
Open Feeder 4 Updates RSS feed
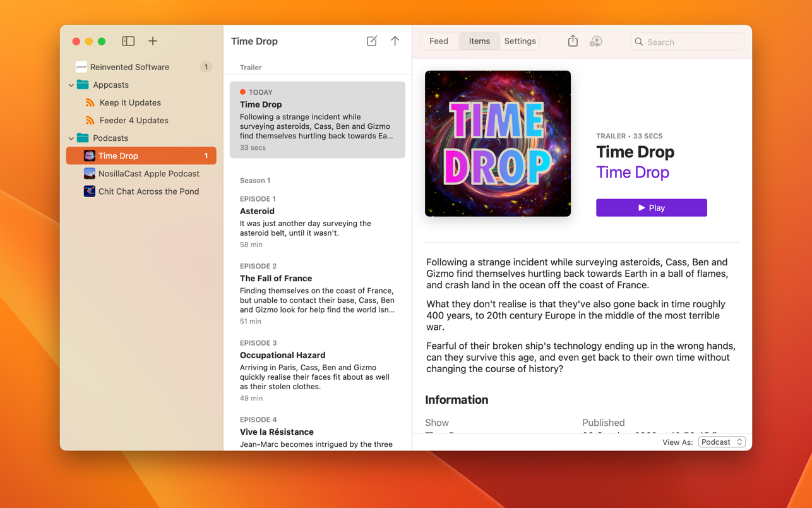pos(134,120)
